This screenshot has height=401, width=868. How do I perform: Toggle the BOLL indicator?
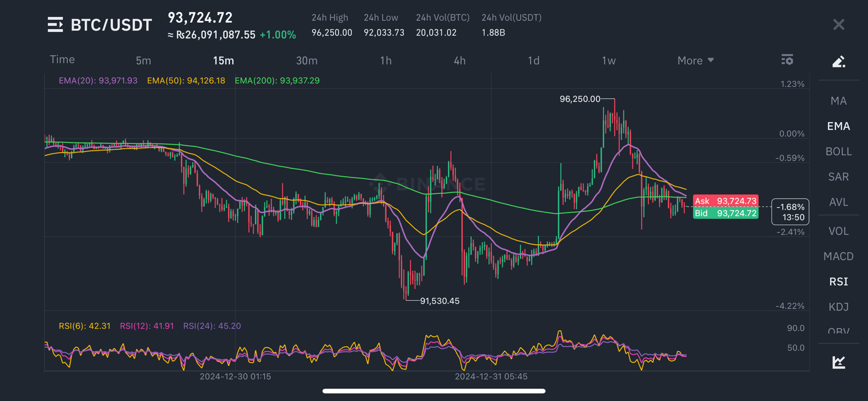(838, 151)
